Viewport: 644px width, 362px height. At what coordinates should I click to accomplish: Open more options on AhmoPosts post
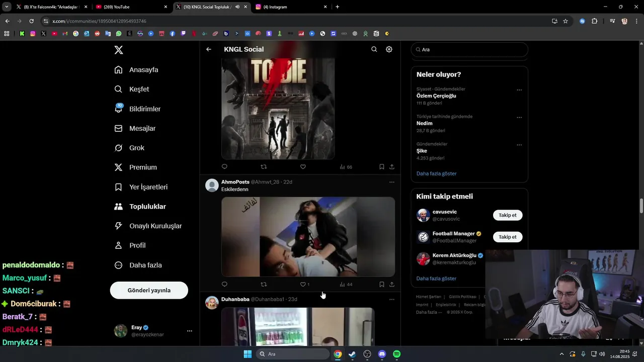392,182
